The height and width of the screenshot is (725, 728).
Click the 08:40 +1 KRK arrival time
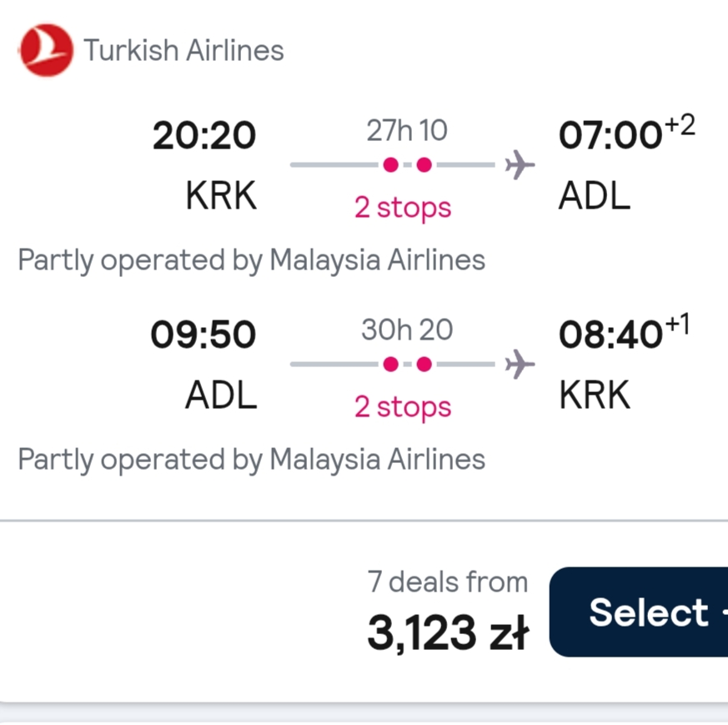click(625, 331)
